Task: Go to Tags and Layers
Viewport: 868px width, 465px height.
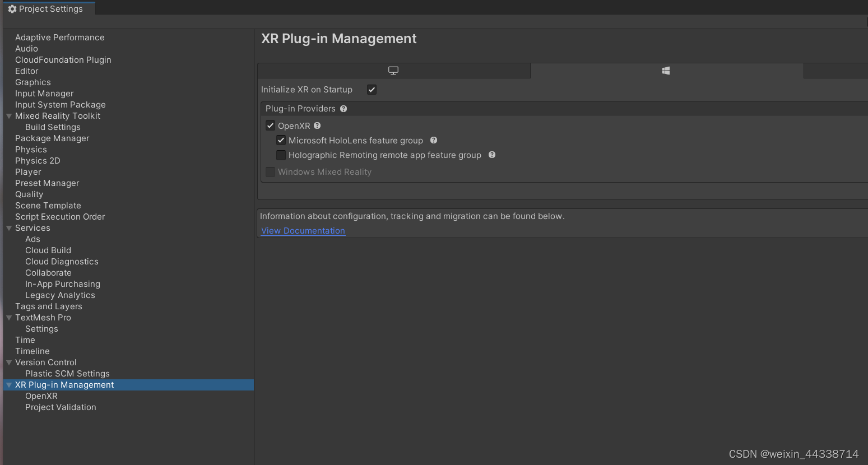Action: (x=49, y=306)
